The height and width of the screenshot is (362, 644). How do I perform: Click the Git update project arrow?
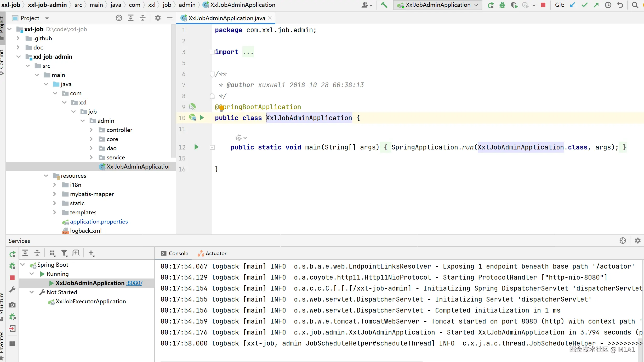[572, 5]
